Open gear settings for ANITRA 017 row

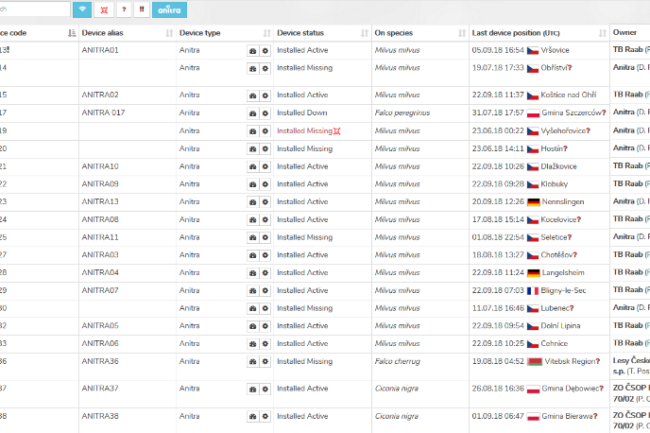tap(265, 113)
